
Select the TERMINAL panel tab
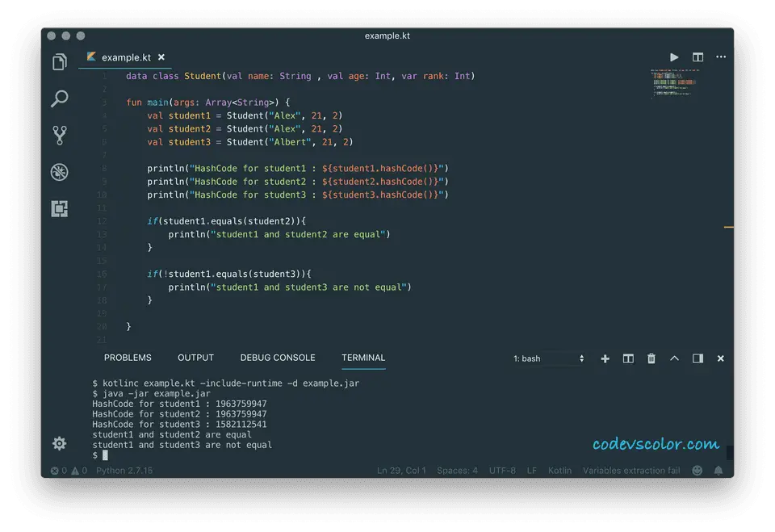363,358
